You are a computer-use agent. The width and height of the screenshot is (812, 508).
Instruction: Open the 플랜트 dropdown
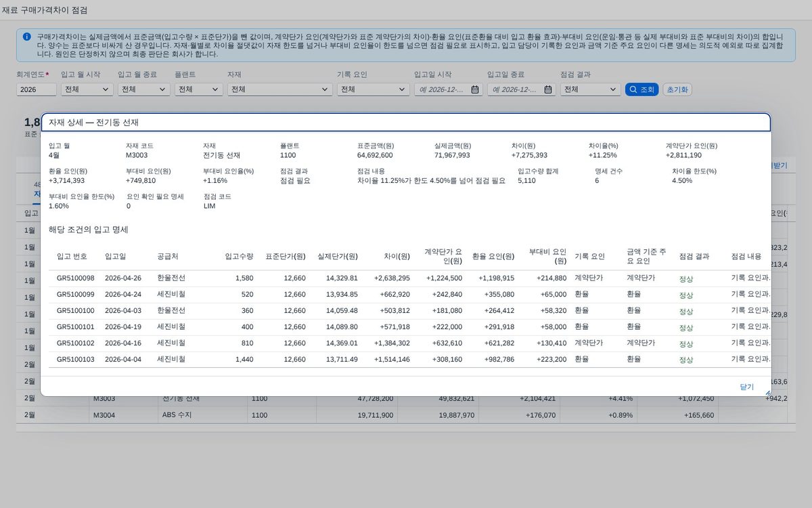point(198,89)
